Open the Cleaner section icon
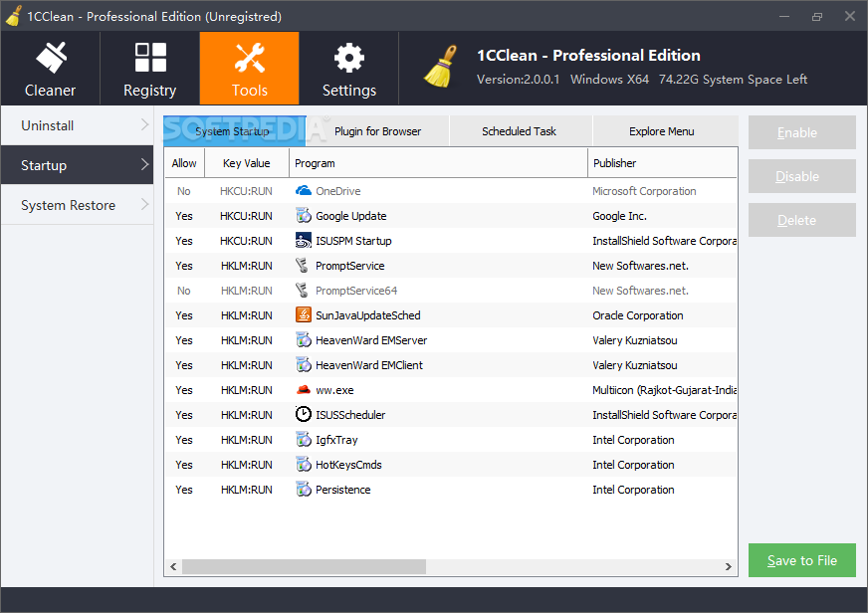This screenshot has width=868, height=613. (51, 58)
